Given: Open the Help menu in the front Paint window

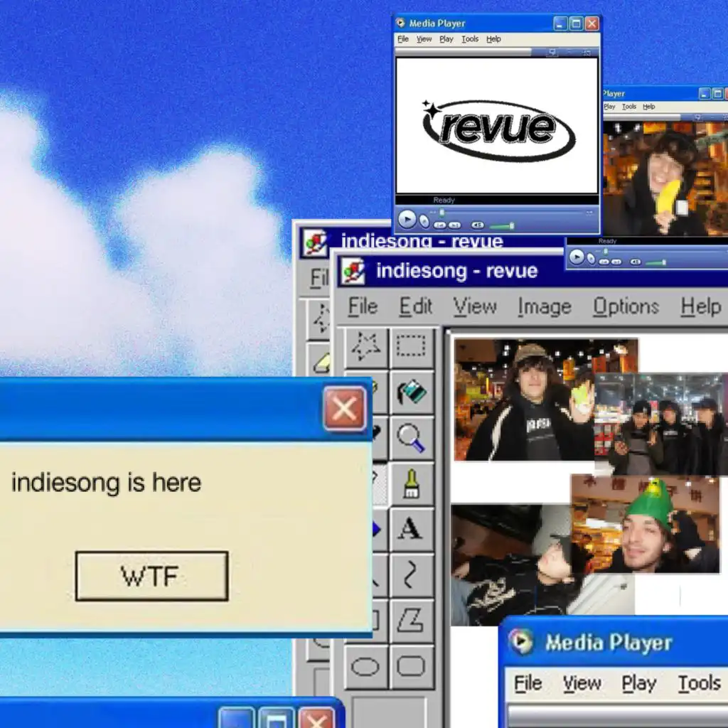Looking at the screenshot, I should pos(700,306).
